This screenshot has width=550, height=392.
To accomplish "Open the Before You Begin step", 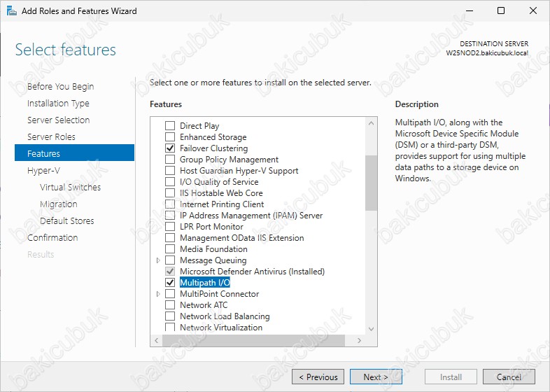I will click(60, 86).
